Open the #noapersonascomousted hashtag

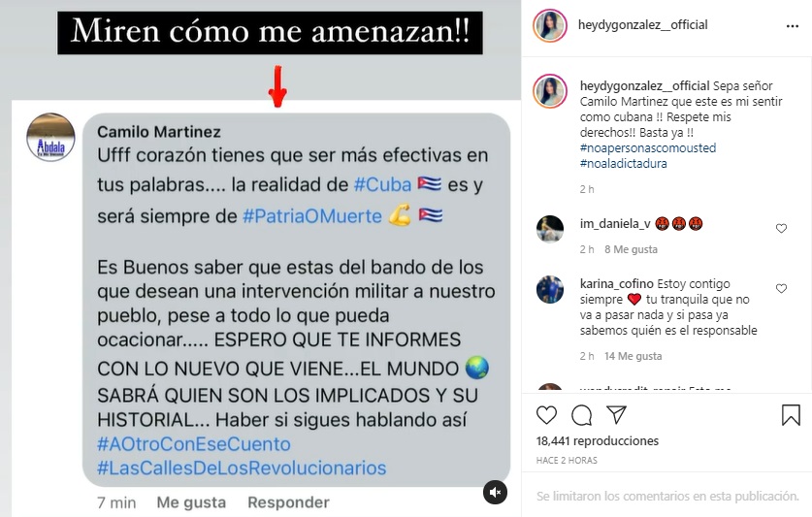648,148
